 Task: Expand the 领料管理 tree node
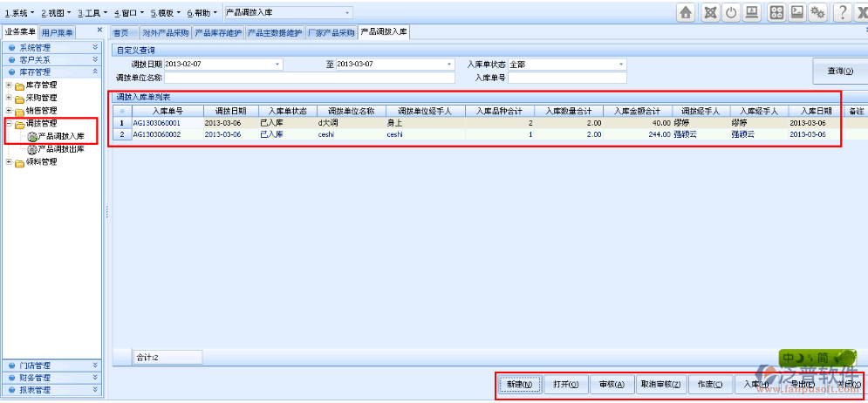9,162
